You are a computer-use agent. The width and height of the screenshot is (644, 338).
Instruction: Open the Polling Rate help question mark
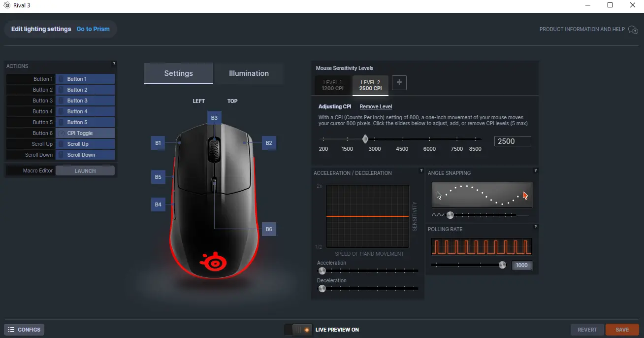[x=536, y=227]
